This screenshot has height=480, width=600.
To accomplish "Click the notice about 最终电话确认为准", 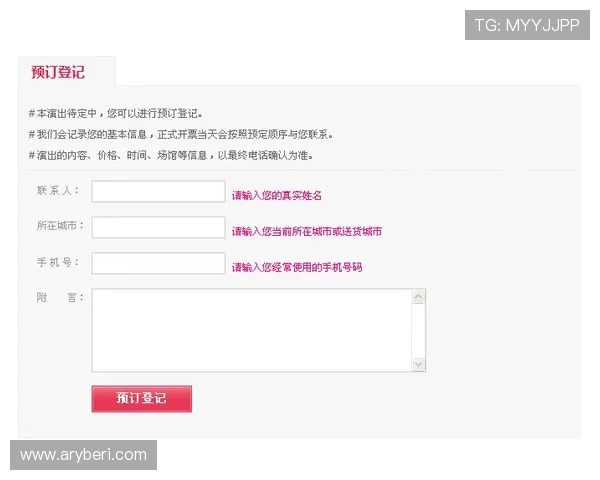I will tap(171, 155).
